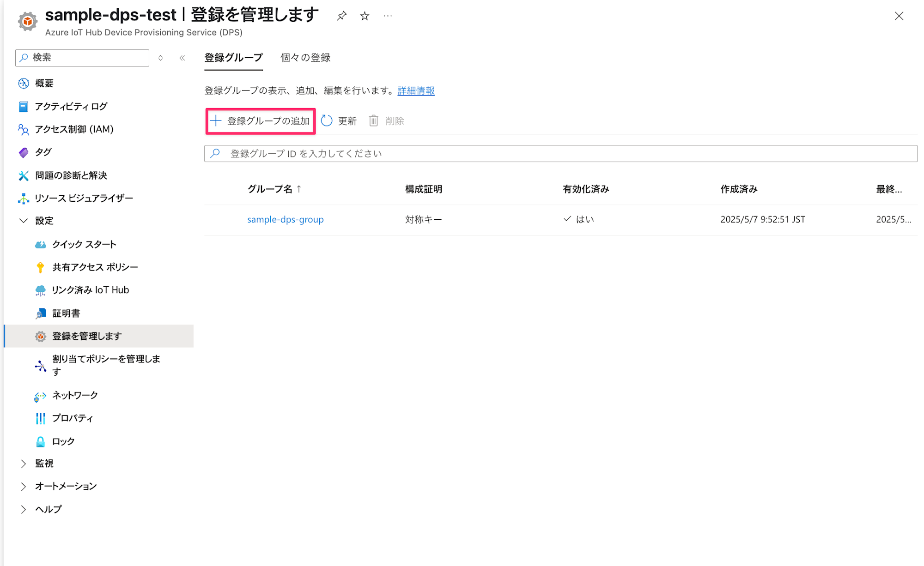The image size is (924, 566).
Task: Sort by 構成証明 column header
Action: pos(424,189)
